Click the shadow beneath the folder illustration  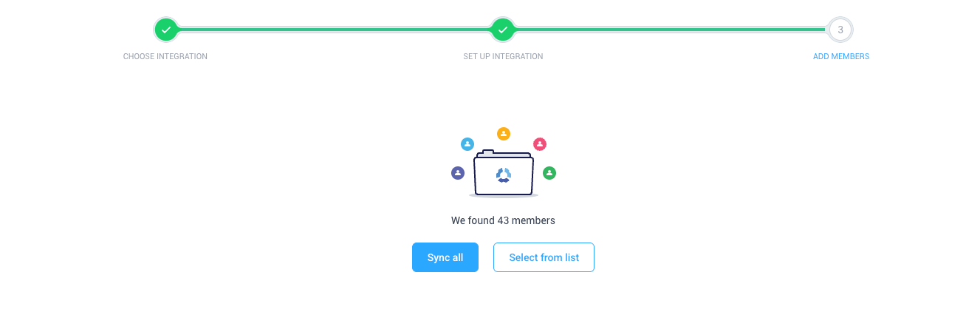point(504,197)
